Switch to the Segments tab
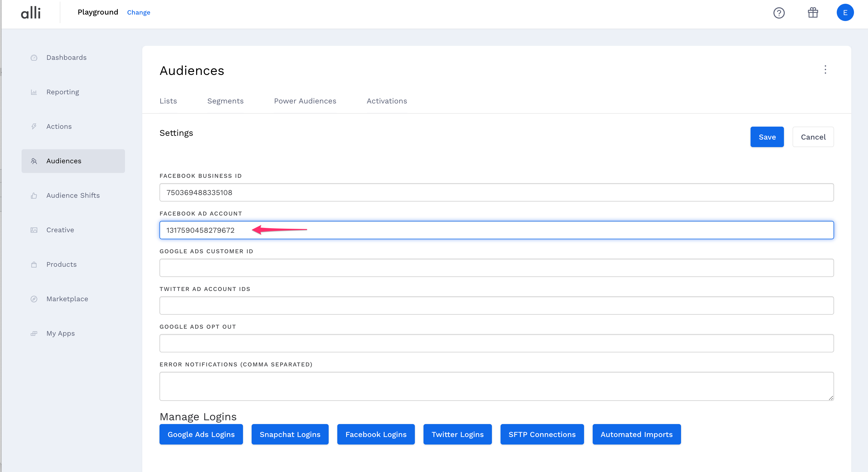868x472 pixels. click(225, 101)
